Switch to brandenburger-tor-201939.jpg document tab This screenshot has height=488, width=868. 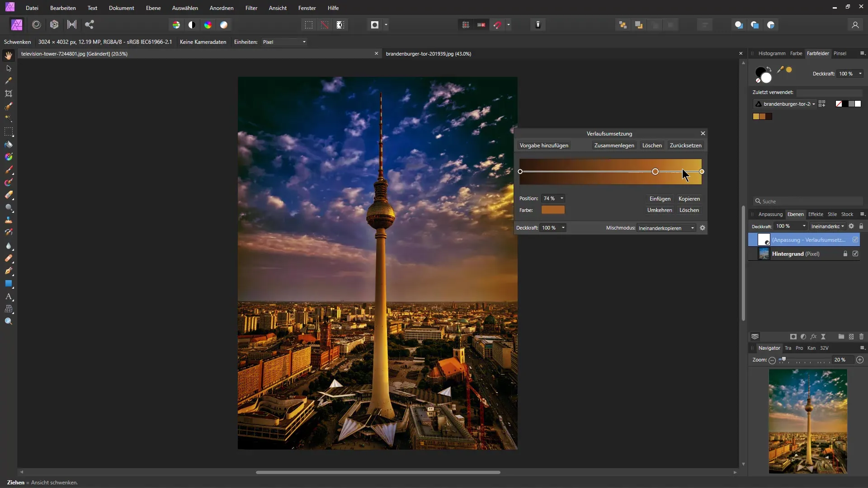[x=429, y=54]
